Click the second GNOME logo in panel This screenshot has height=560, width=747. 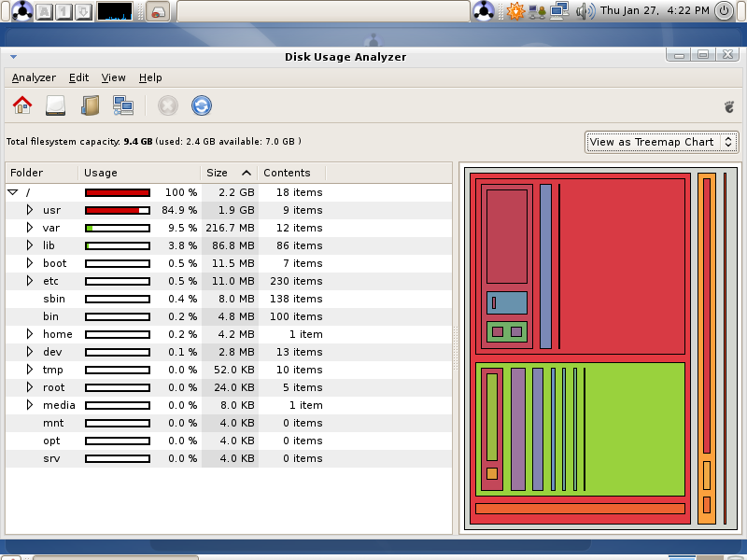click(x=483, y=10)
